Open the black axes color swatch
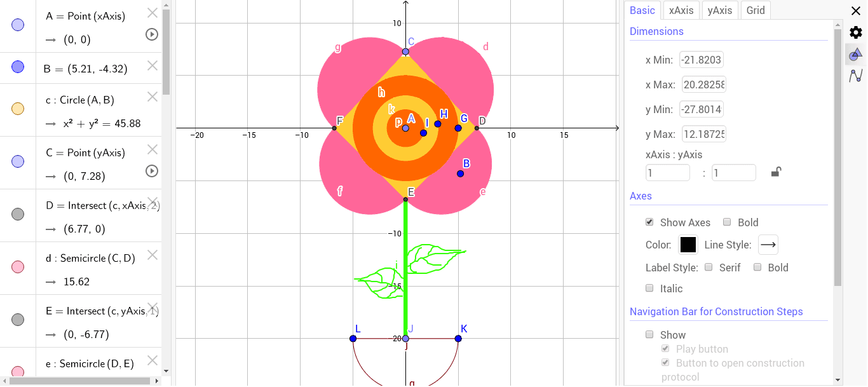This screenshot has width=868, height=387. pyautogui.click(x=688, y=244)
